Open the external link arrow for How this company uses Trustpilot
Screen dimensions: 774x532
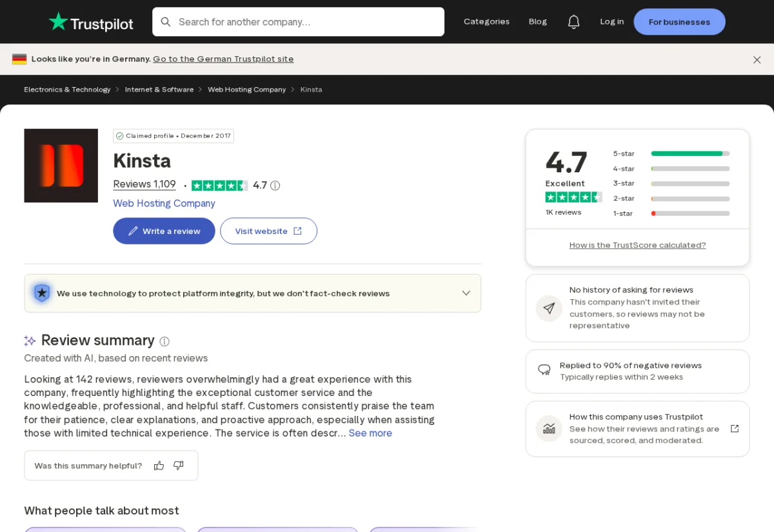[734, 428]
